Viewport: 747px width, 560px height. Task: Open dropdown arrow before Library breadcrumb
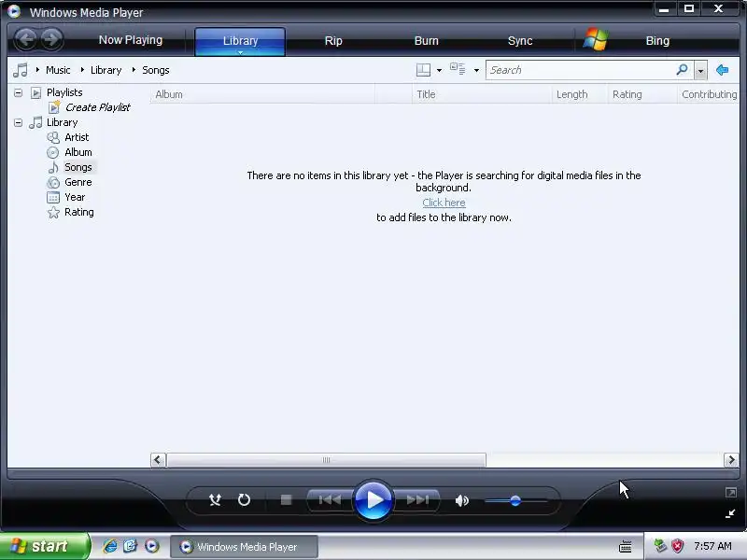point(82,70)
